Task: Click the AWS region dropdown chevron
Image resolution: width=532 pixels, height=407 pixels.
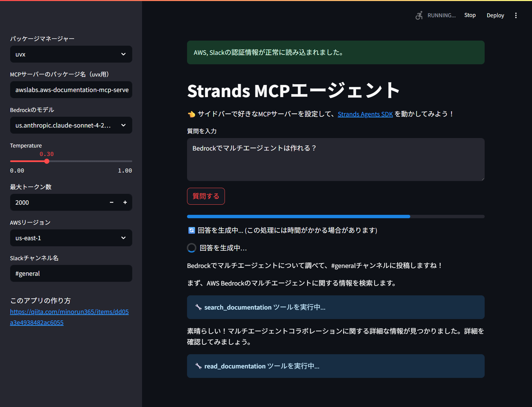Action: (123, 238)
